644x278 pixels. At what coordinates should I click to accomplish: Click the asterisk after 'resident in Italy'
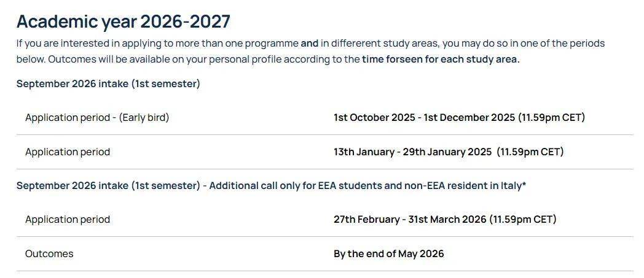(524, 185)
